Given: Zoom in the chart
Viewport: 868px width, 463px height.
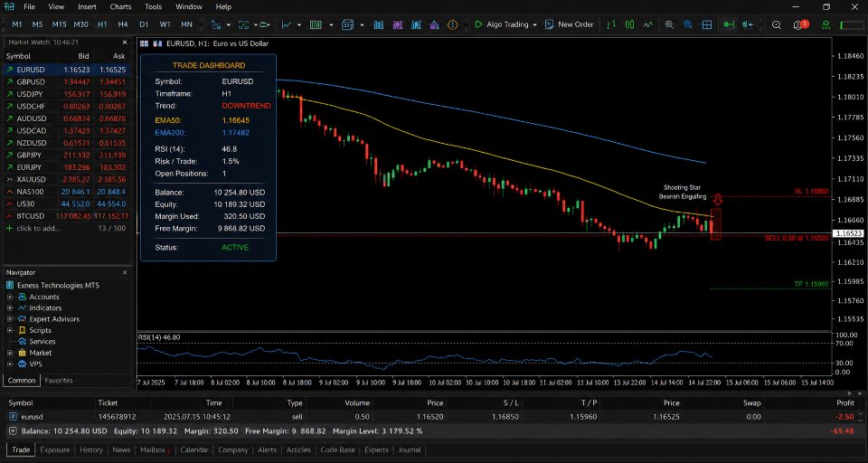Looking at the screenshot, I should pos(688,25).
